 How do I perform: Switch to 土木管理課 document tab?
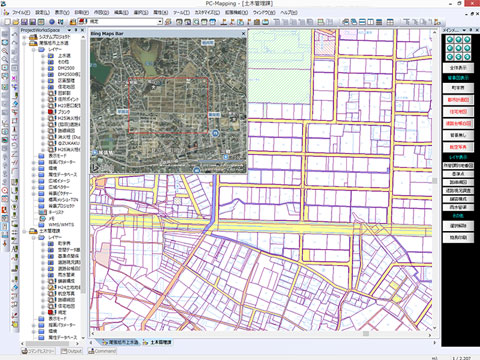157,342
